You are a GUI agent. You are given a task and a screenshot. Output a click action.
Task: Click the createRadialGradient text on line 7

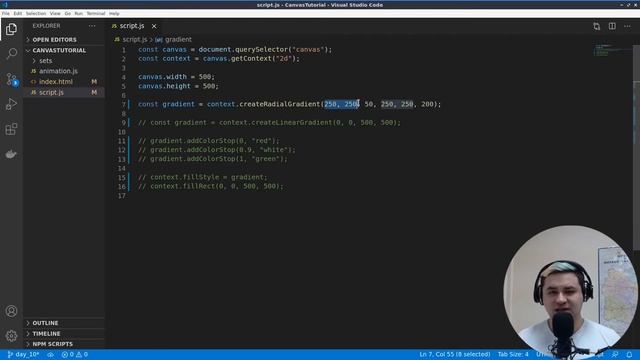[280, 104]
